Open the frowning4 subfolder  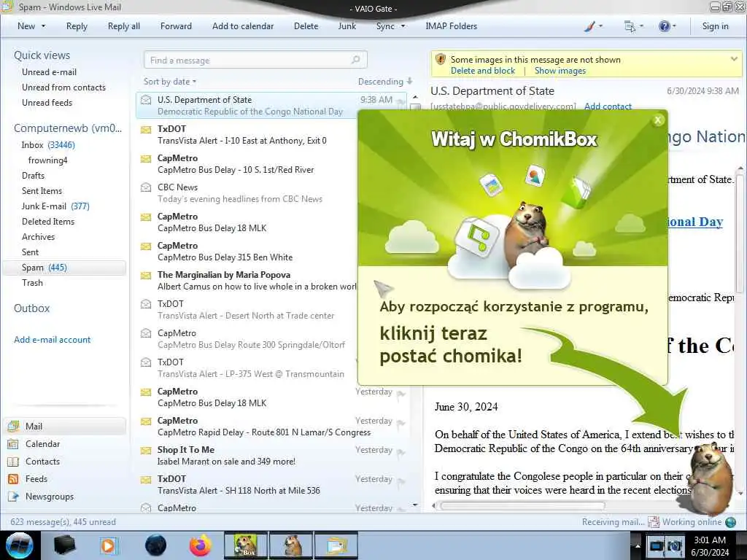point(47,160)
